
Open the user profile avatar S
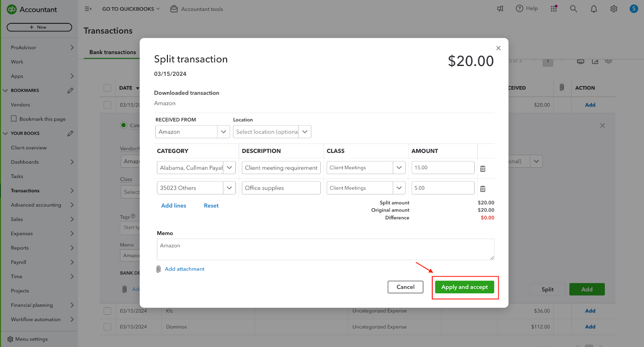click(x=634, y=8)
